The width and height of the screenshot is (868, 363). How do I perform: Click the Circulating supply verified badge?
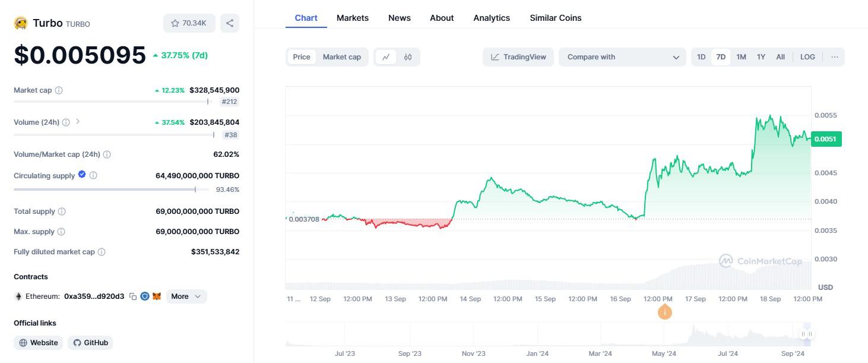82,175
